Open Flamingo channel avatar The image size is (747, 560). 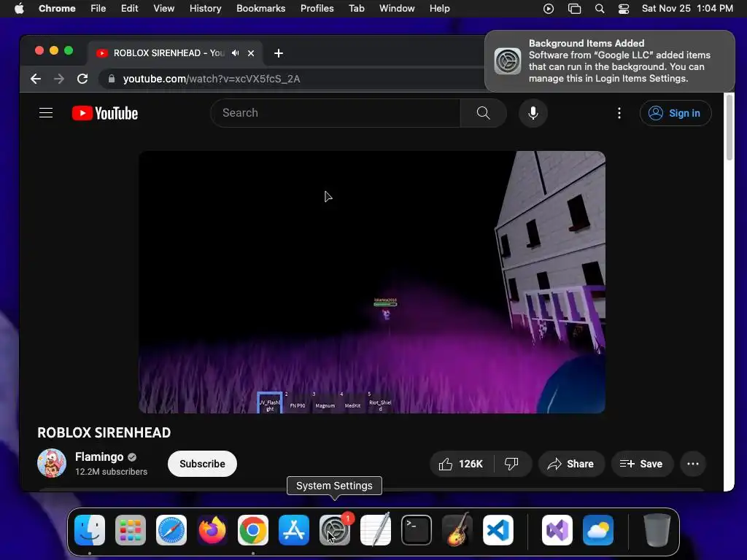[x=52, y=463]
